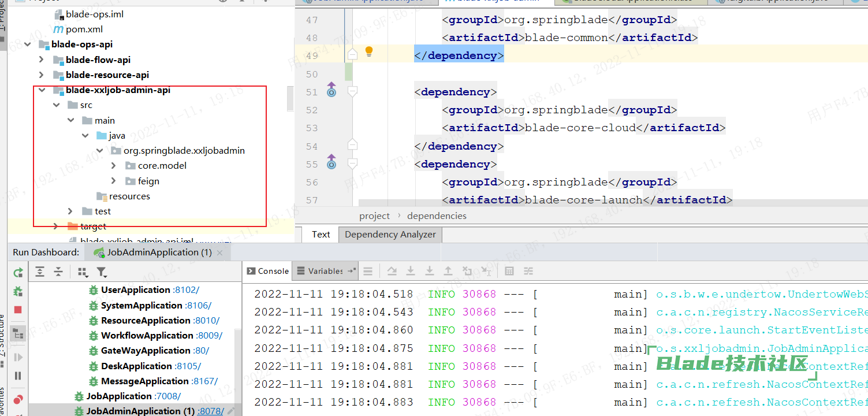Expand the blade-flow-api module
868x416 pixels.
pos(41,60)
